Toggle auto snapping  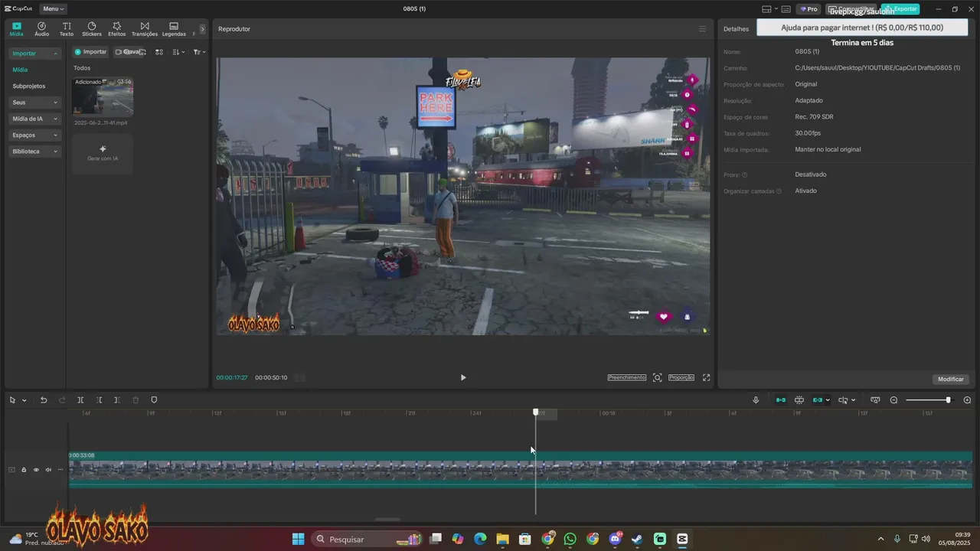coord(799,400)
